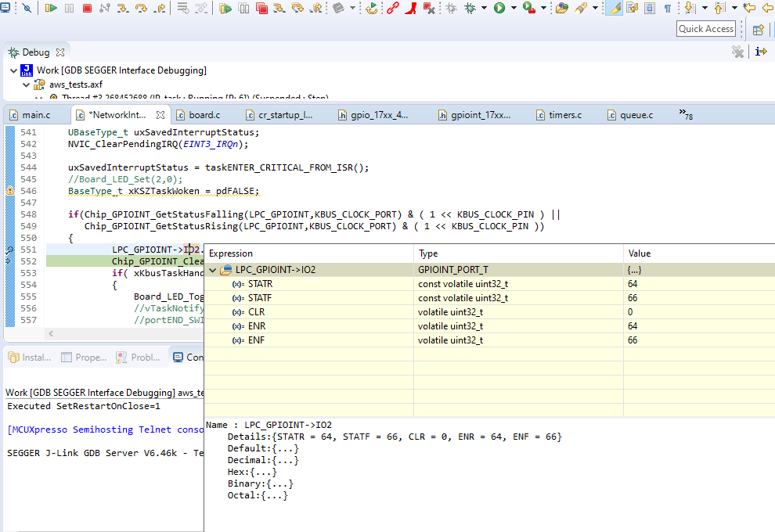This screenshot has width=775, height=532.
Task: Toggle breakpoint marker on line 551
Action: [10, 250]
